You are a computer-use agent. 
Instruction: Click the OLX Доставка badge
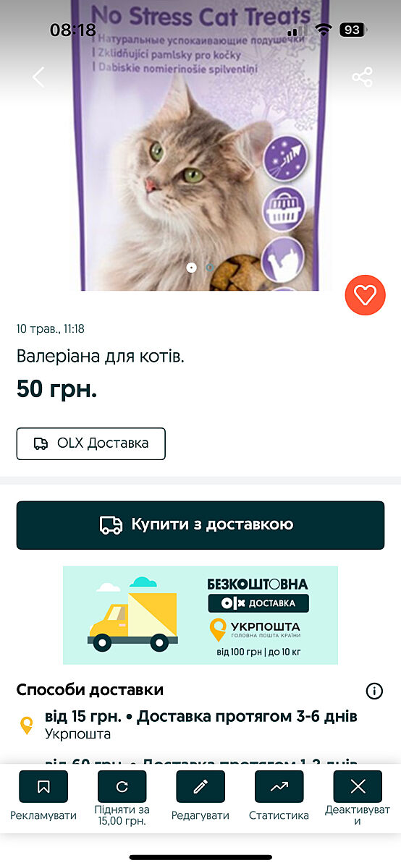coord(91,443)
